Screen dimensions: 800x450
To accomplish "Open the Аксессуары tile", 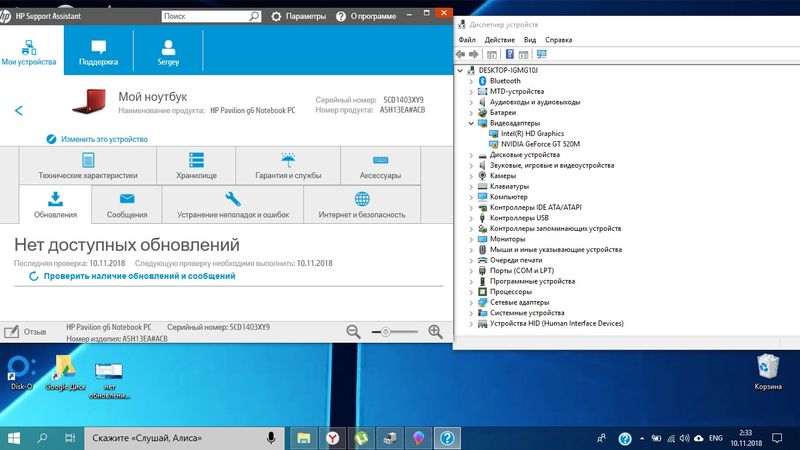I will [x=380, y=166].
